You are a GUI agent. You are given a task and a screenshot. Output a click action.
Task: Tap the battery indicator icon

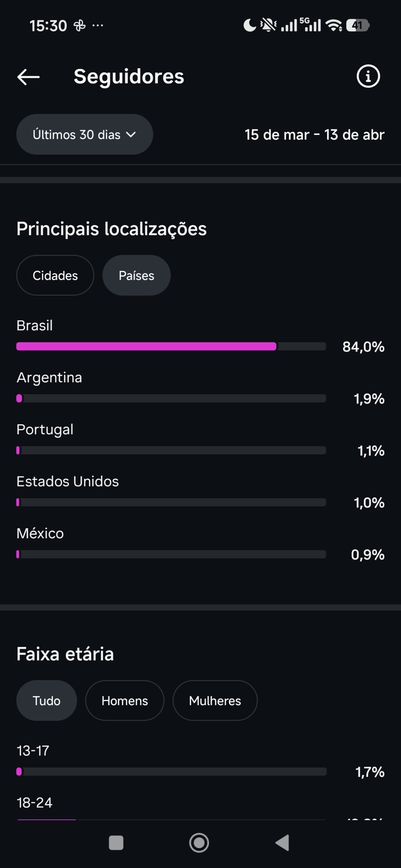[357, 25]
